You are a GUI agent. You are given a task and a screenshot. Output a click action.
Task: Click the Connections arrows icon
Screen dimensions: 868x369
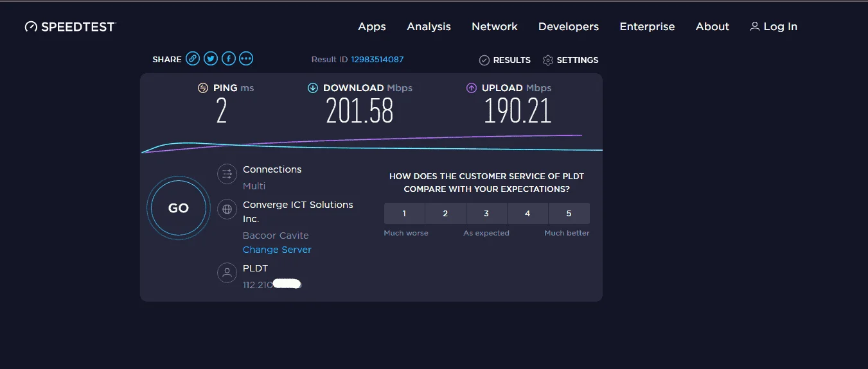pyautogui.click(x=227, y=174)
